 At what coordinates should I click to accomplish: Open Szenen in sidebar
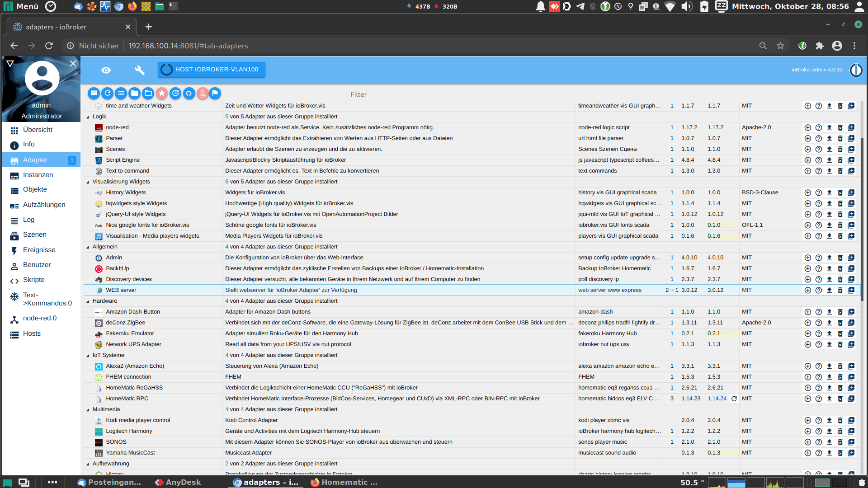34,235
